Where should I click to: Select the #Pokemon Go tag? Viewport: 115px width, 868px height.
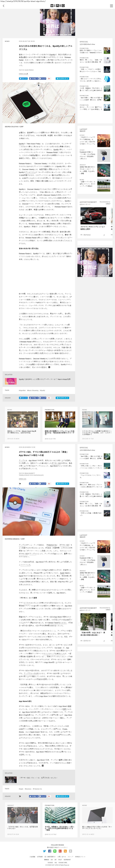coord(37,789)
